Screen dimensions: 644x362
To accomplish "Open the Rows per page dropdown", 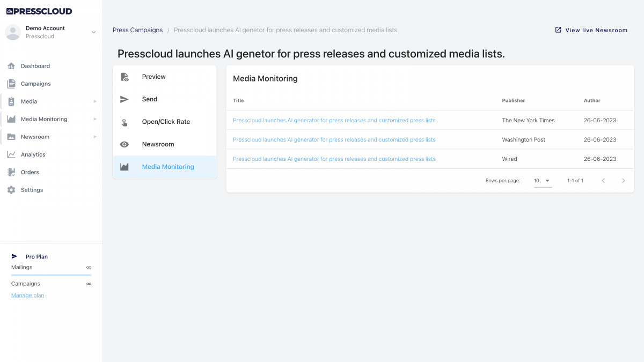I will click(x=543, y=181).
